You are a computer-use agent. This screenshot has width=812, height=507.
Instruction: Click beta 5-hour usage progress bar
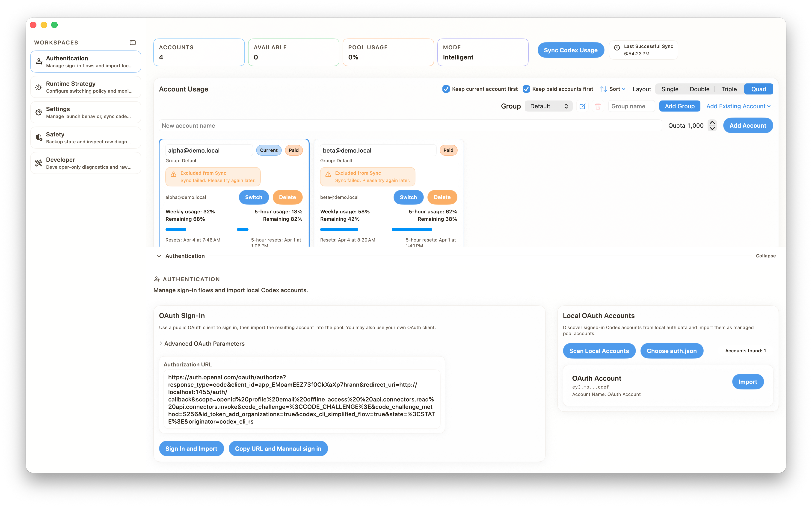coord(412,230)
